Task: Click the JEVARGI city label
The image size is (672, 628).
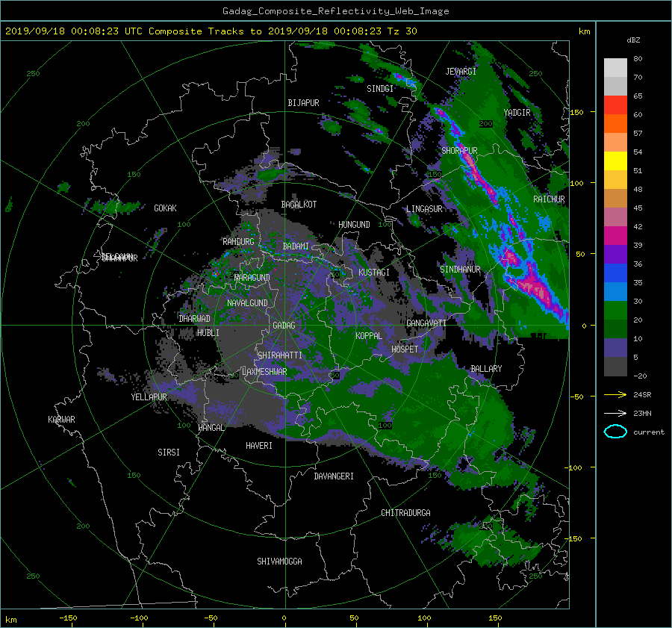Action: 461,72
